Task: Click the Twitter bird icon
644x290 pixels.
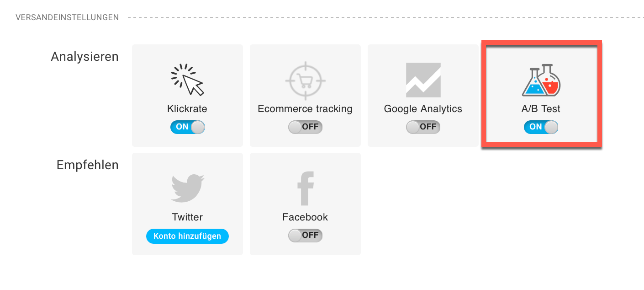Action: click(188, 188)
